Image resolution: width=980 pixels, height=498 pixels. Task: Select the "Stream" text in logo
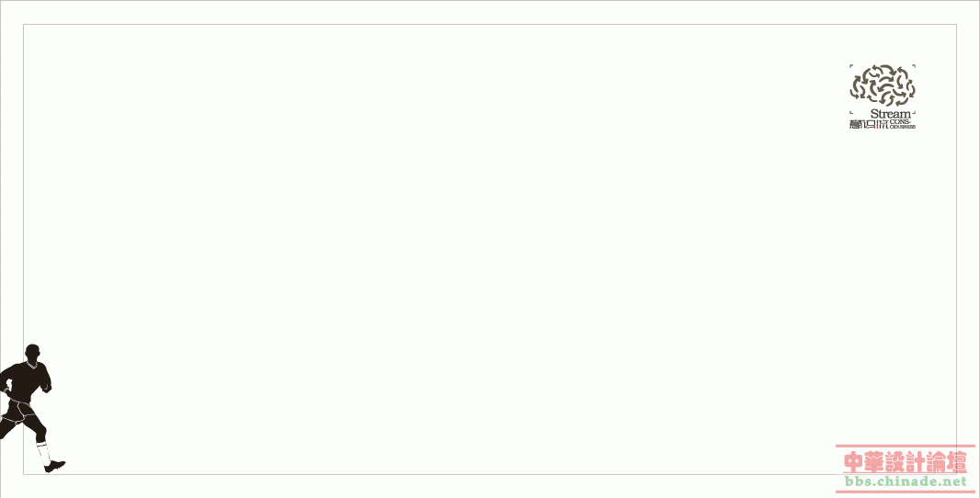point(891,114)
